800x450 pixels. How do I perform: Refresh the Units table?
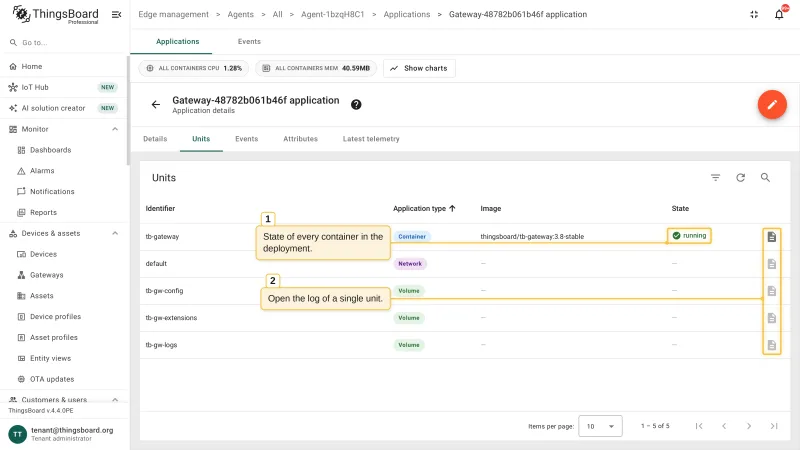pos(740,178)
